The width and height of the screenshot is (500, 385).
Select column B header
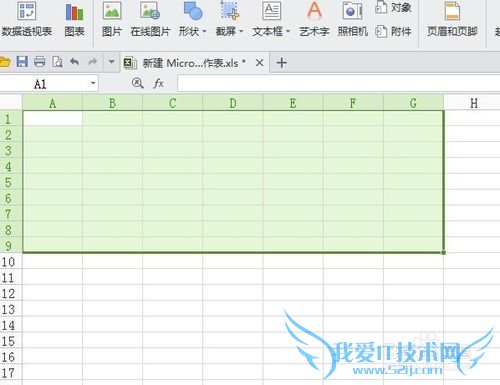pyautogui.click(x=112, y=103)
